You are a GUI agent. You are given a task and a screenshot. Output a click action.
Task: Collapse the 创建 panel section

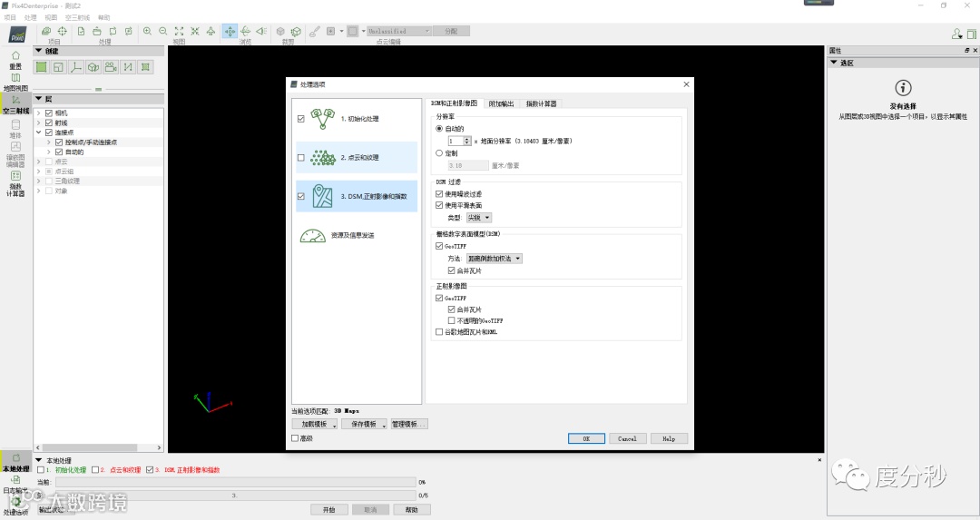(x=39, y=51)
